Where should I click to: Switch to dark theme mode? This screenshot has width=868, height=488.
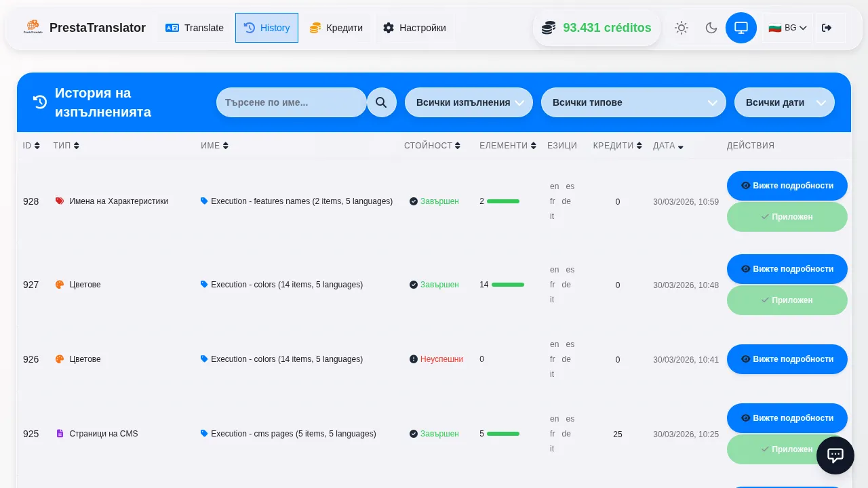pos(711,28)
